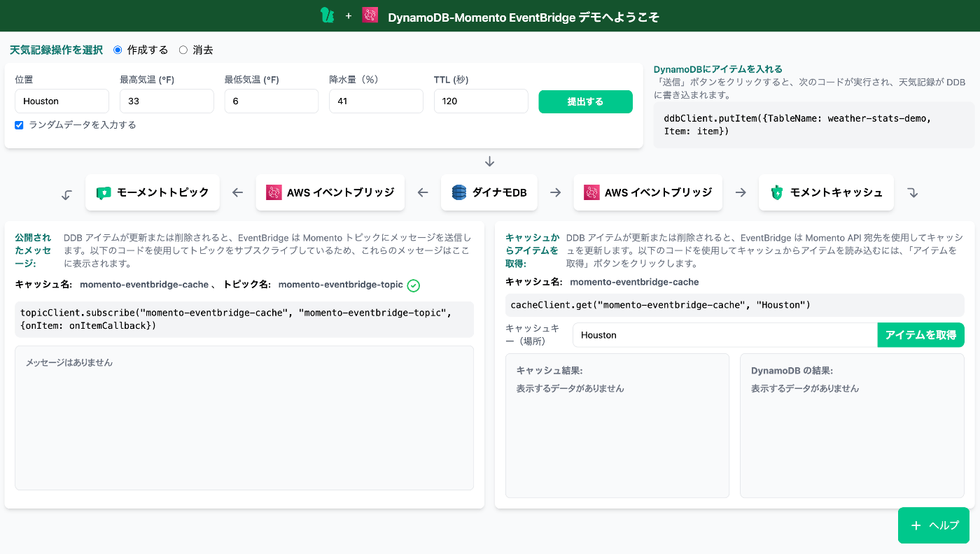Click the 最低気温 field showing 6

[x=272, y=101]
